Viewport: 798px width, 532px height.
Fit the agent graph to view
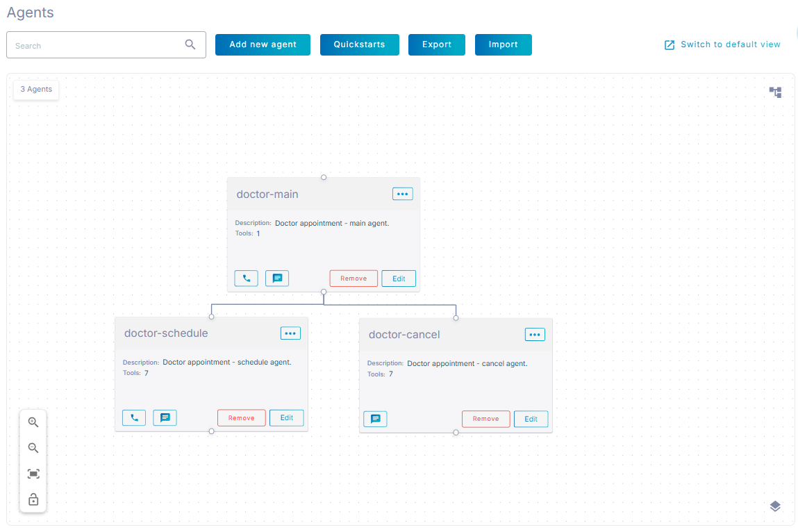33,474
